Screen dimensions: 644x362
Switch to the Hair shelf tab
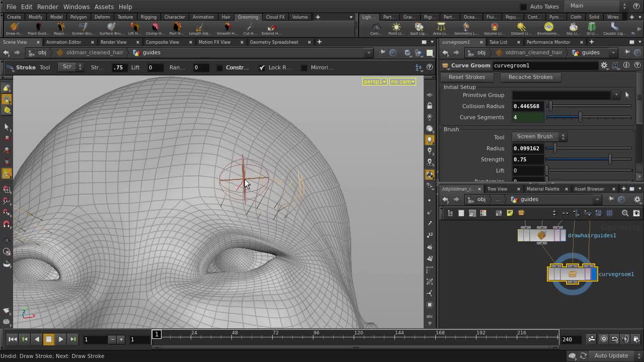(x=226, y=17)
